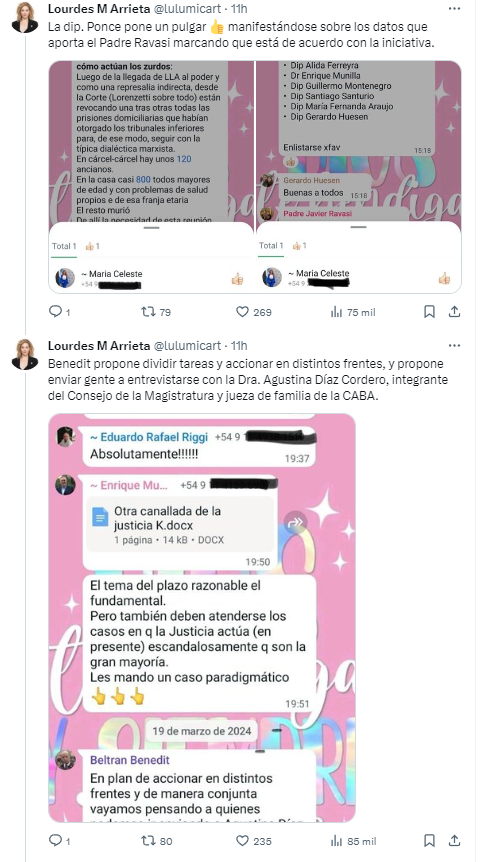Open left screenshot about cómo actúan los zurdos
Viewport: 484px width, 862px height.
tap(151, 177)
